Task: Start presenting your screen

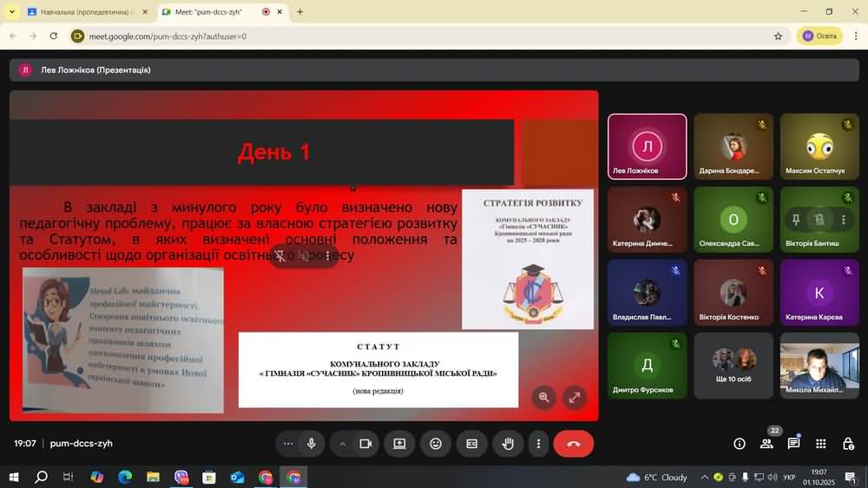Action: pos(399,444)
